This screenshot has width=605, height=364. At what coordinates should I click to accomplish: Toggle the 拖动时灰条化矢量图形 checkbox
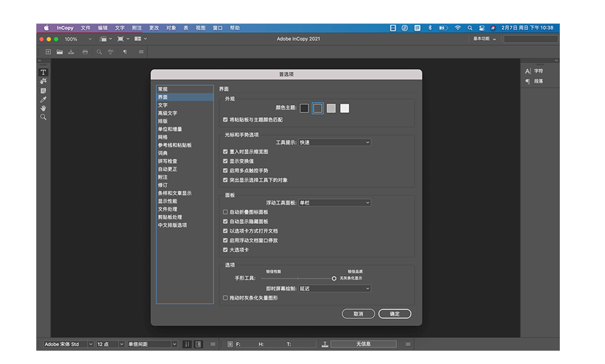click(x=225, y=298)
